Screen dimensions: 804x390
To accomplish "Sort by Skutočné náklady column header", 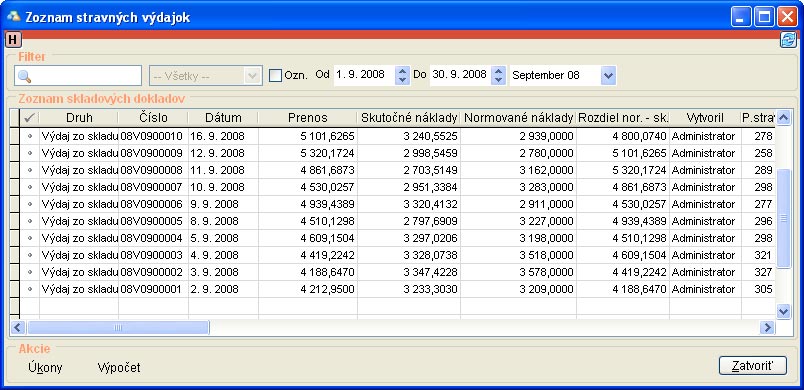I will 409,118.
